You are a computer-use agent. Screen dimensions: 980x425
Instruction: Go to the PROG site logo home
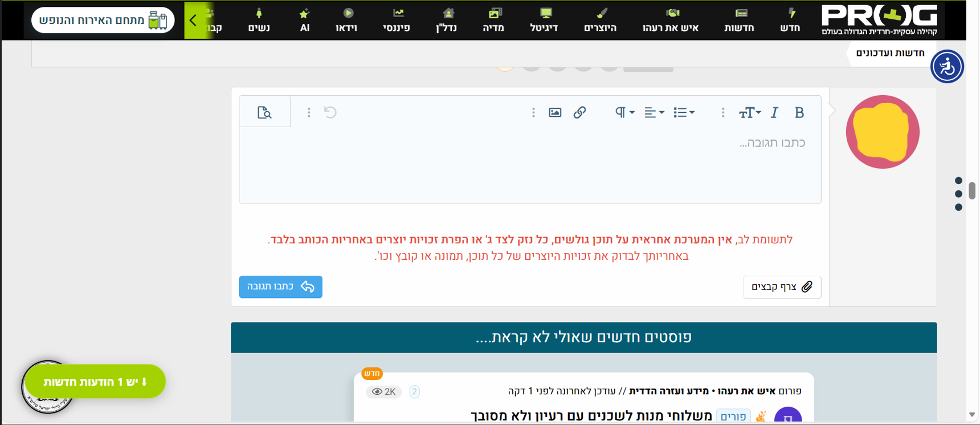(x=879, y=20)
